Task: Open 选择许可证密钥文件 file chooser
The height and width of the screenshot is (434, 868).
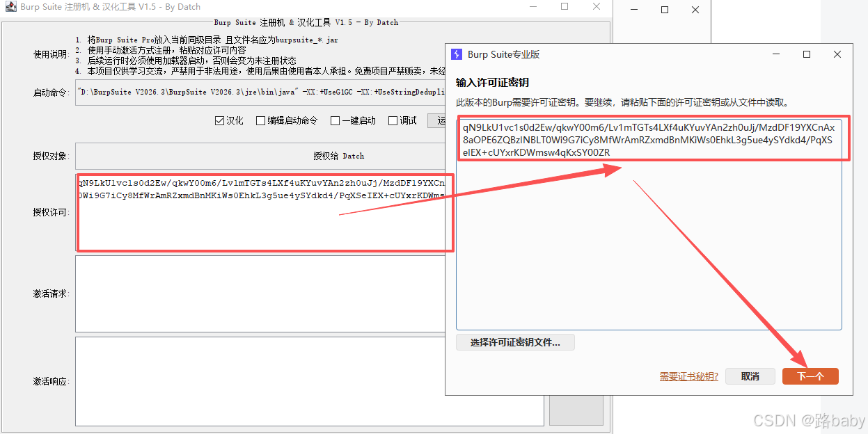Action: pyautogui.click(x=515, y=342)
